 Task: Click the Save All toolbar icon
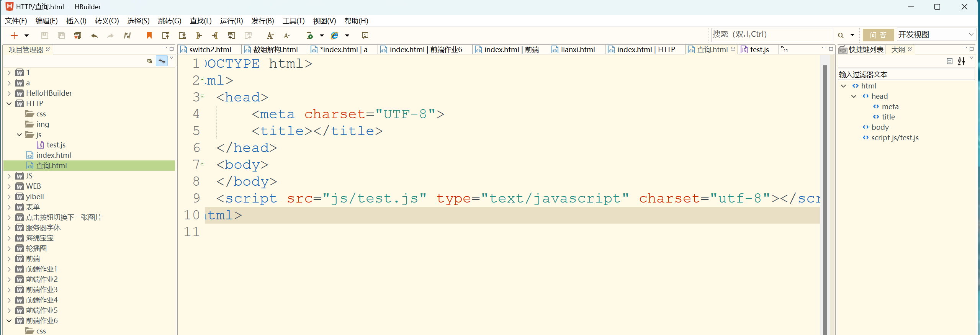[x=61, y=36]
